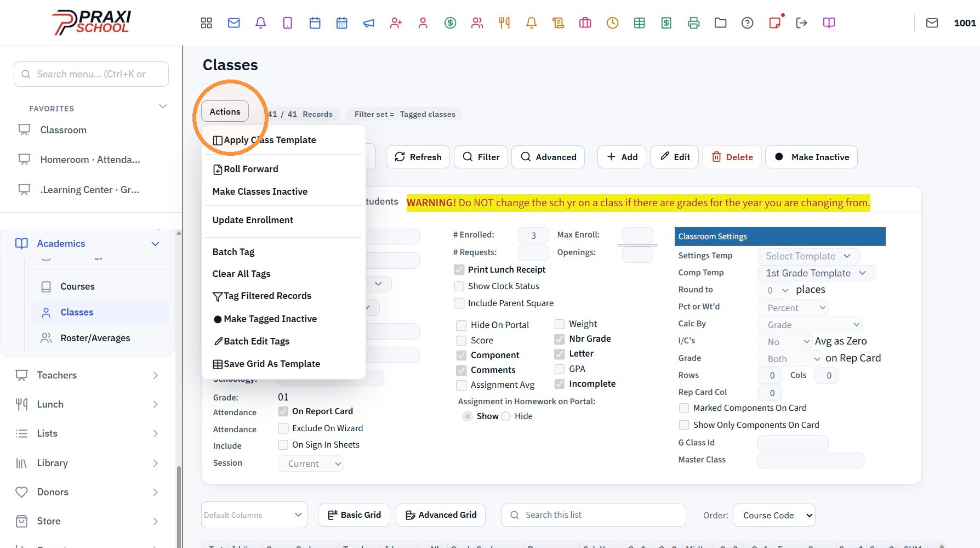Image resolution: width=980 pixels, height=548 pixels.
Task: Check Marked Components On Card
Action: 684,408
